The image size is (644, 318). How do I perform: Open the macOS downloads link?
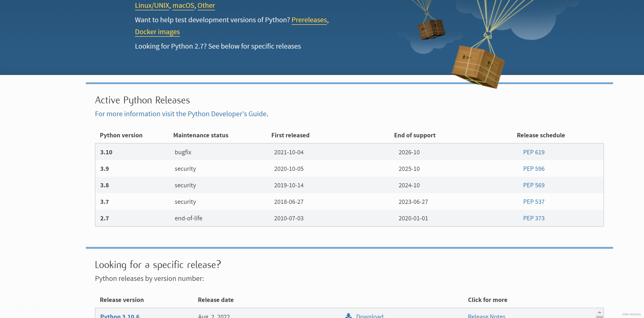183,6
